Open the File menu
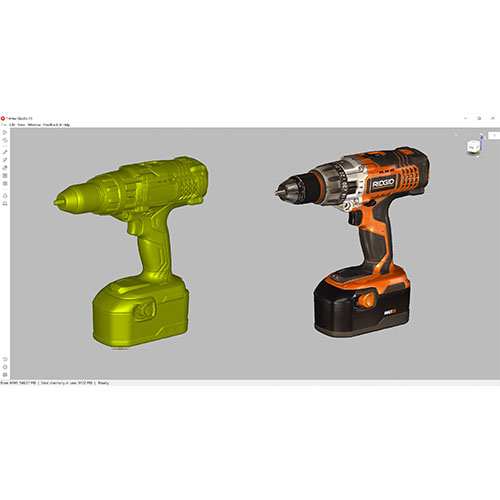The height and width of the screenshot is (500, 500). pos(4,125)
